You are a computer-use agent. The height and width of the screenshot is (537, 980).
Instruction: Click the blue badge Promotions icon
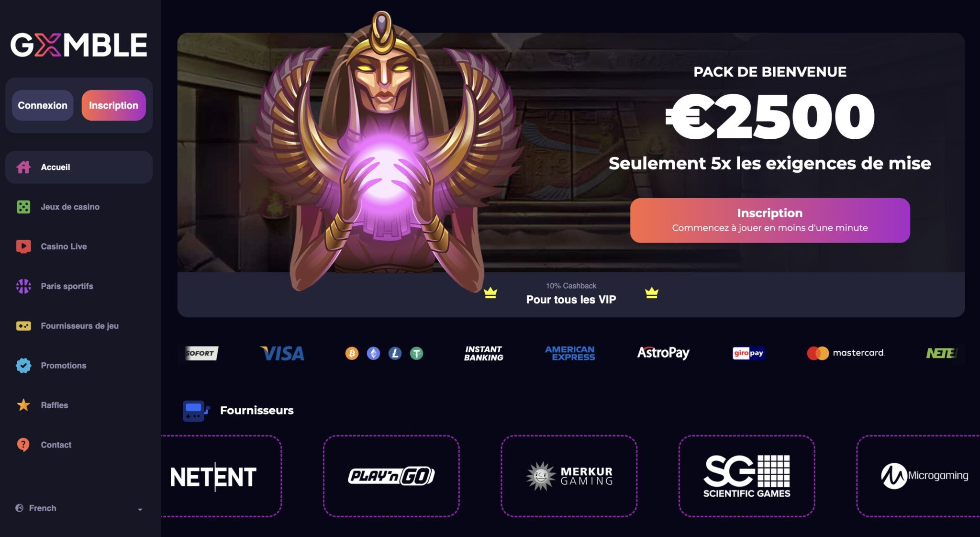23,366
